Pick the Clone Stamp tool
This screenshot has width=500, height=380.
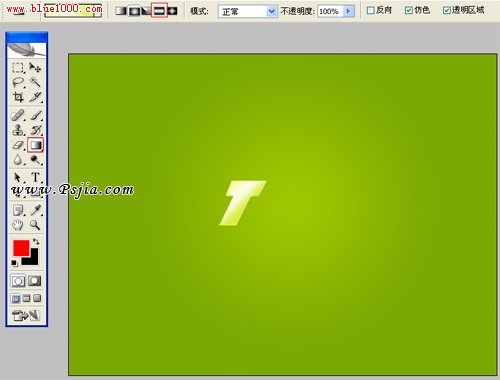pyautogui.click(x=18, y=130)
